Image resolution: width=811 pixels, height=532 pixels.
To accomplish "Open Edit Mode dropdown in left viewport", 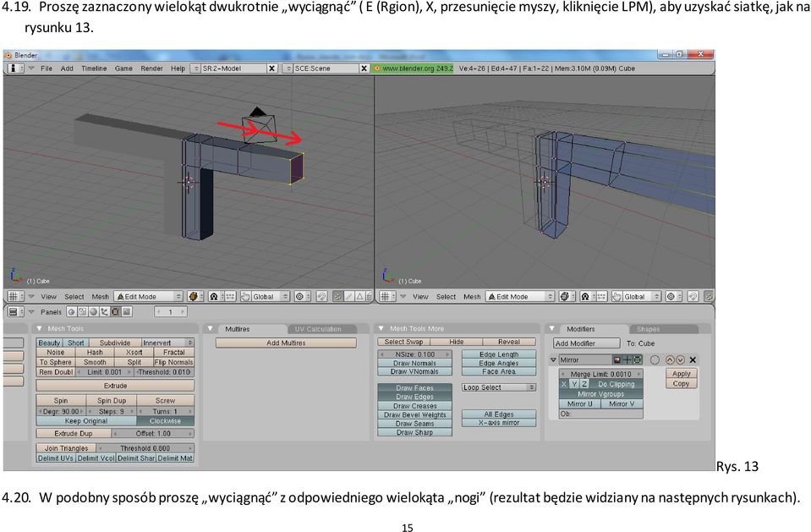I will coord(149,297).
